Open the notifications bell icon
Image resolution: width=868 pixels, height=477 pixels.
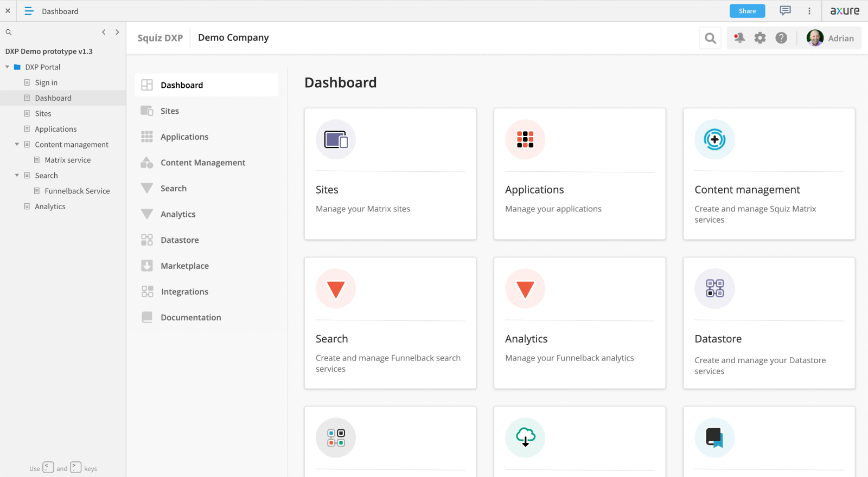coord(739,38)
